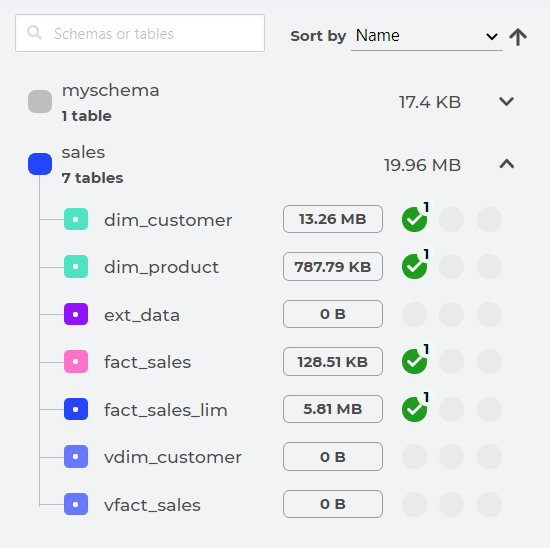Click the first gray status circle for ext_data
This screenshot has width=550, height=548.
click(x=414, y=314)
